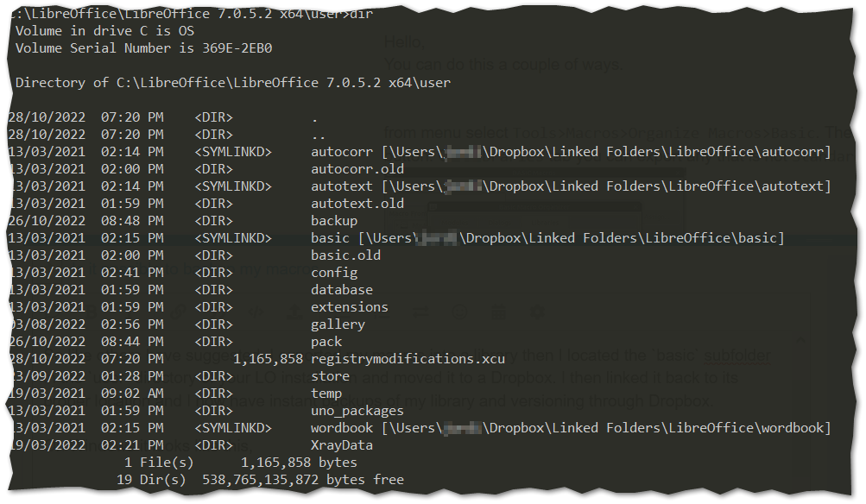866x504 pixels.
Task: Click the config directory name
Action: point(334,273)
